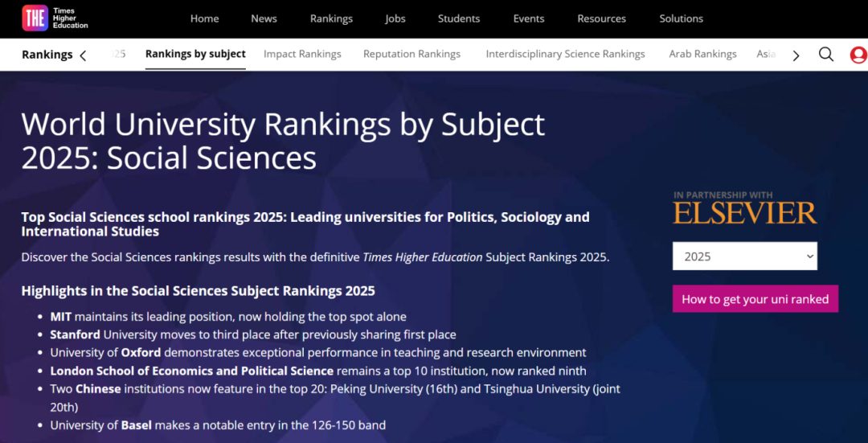Click the left chevron beside Rankings
Viewport: 868px width, 443px height.
coord(83,55)
